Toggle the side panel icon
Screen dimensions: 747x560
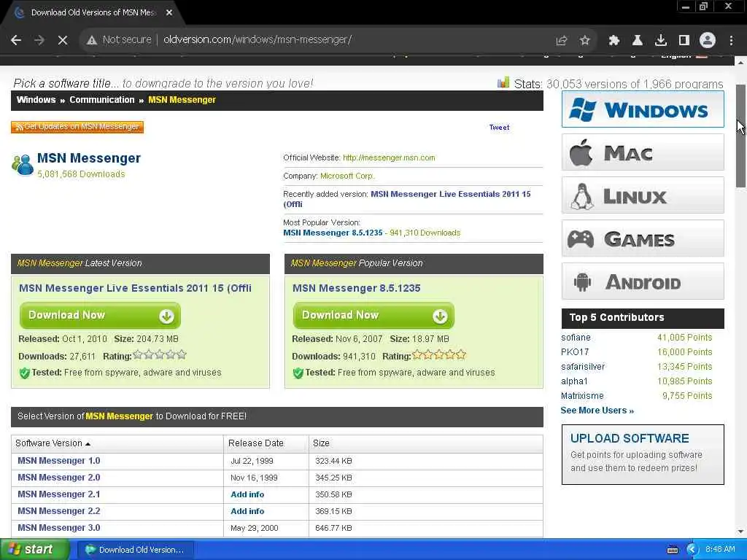point(684,41)
